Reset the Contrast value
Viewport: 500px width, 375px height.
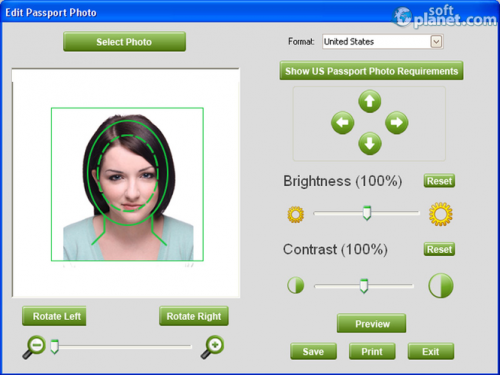tap(439, 249)
